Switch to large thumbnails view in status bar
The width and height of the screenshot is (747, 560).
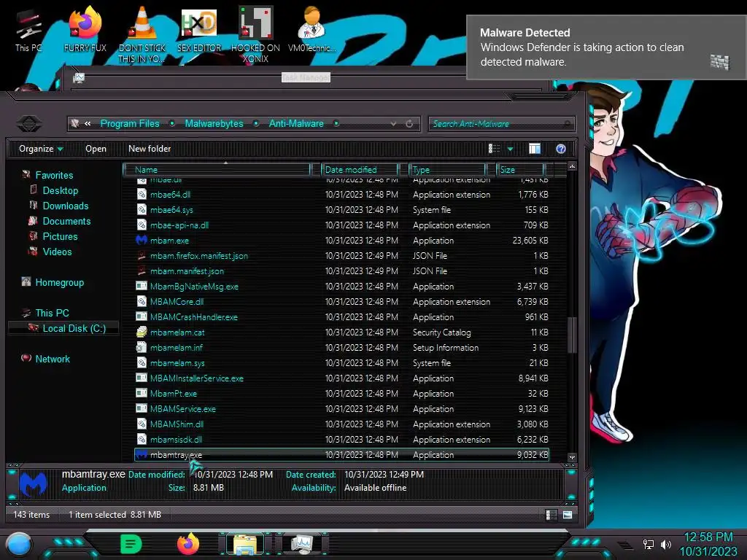[568, 515]
